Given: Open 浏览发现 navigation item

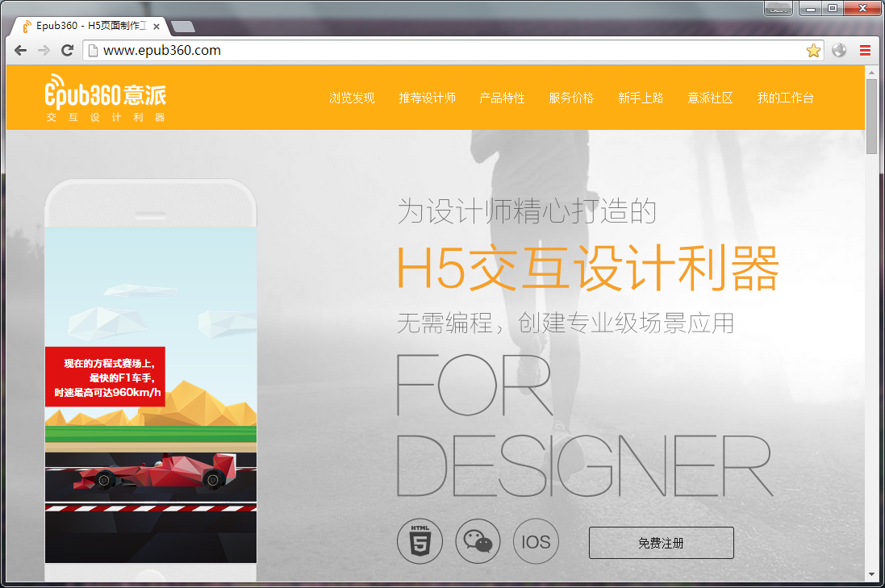Looking at the screenshot, I should click(352, 98).
